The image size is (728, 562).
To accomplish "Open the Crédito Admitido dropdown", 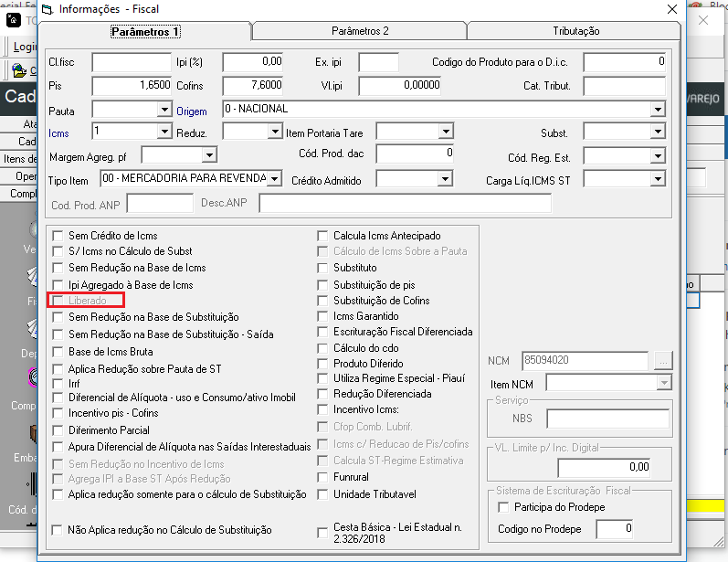I will (445, 179).
